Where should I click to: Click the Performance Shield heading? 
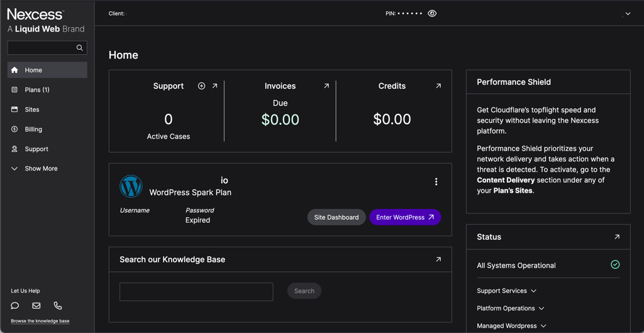514,82
